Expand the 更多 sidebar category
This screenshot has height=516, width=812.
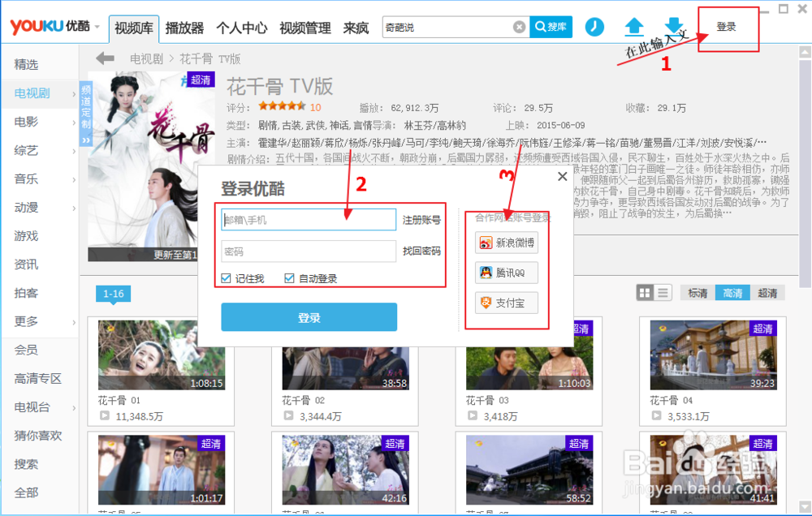coord(74,322)
